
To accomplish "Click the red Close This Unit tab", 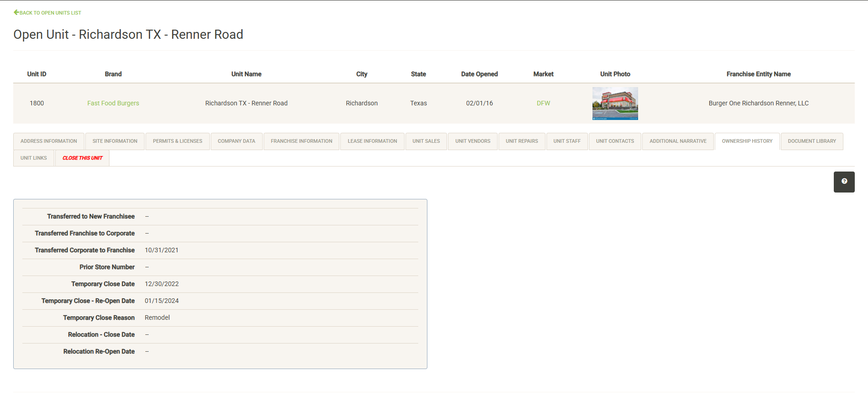I will click(x=83, y=158).
